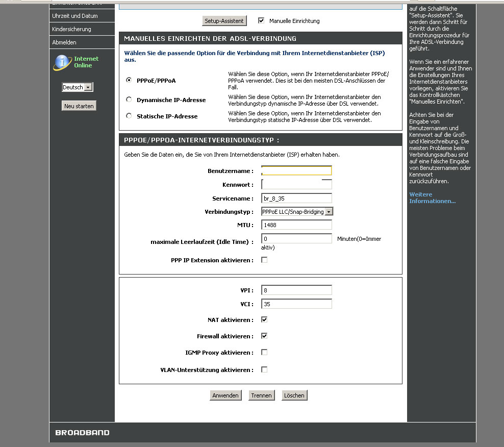Click the MTU field showing 1488
This screenshot has height=447, width=504.
point(296,225)
